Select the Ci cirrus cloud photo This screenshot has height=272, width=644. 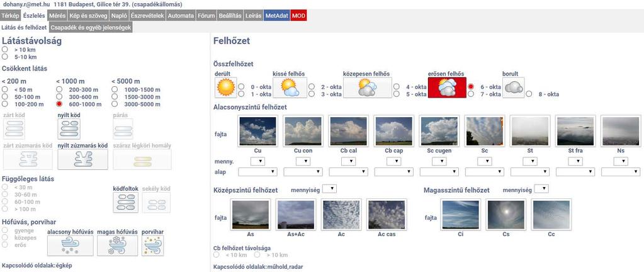point(460,215)
